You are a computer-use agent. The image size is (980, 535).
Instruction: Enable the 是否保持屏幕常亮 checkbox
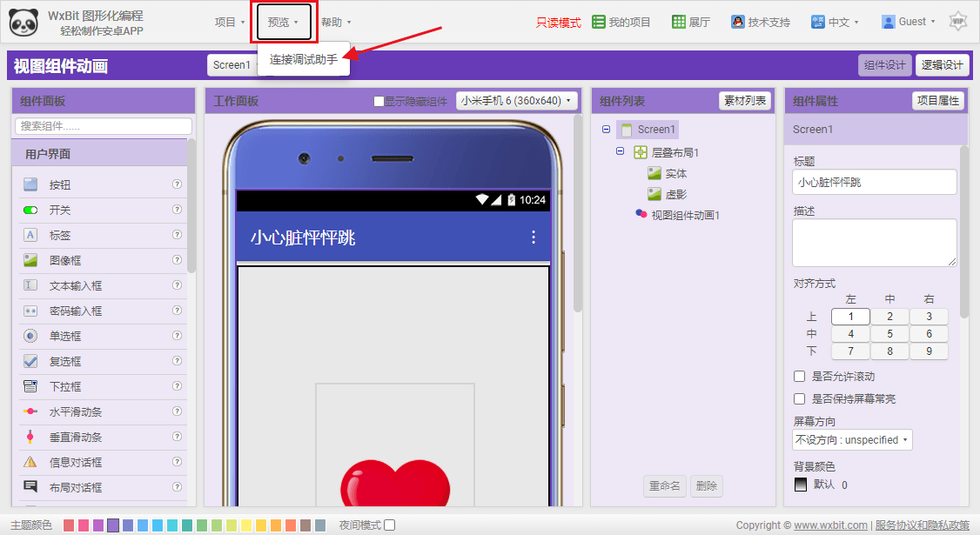pyautogui.click(x=799, y=398)
